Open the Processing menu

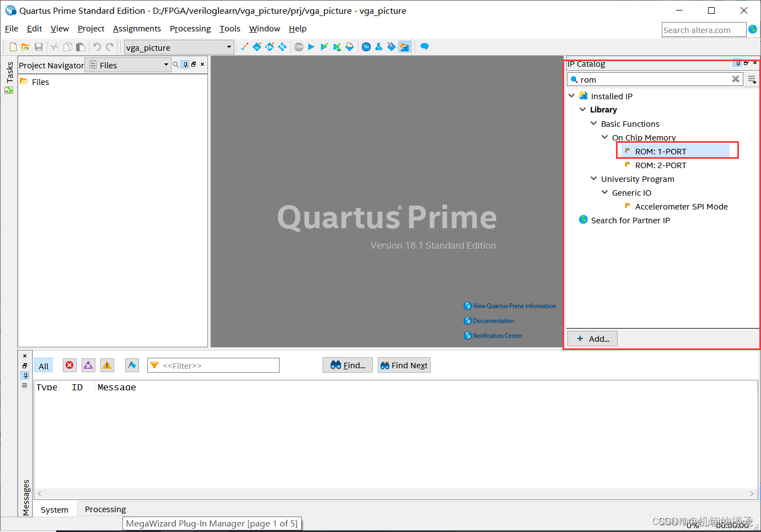(190, 29)
